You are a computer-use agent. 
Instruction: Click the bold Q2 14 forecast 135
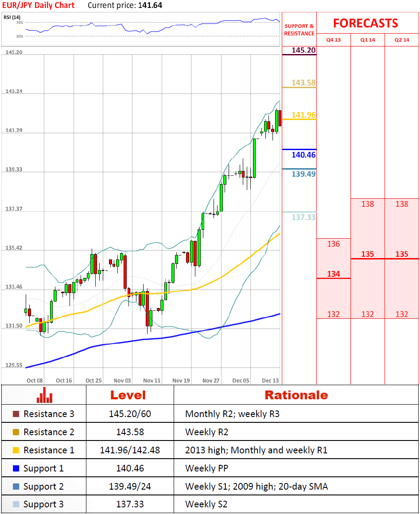coord(402,254)
